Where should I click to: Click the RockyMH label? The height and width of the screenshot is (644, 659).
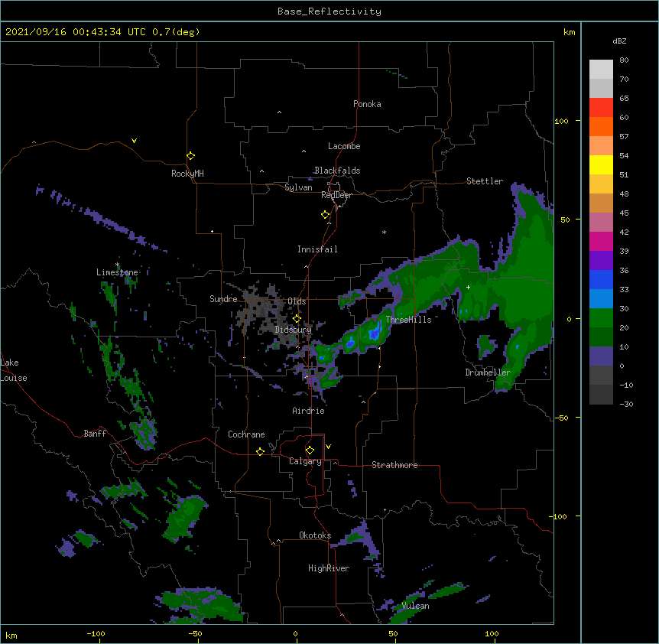pos(187,174)
